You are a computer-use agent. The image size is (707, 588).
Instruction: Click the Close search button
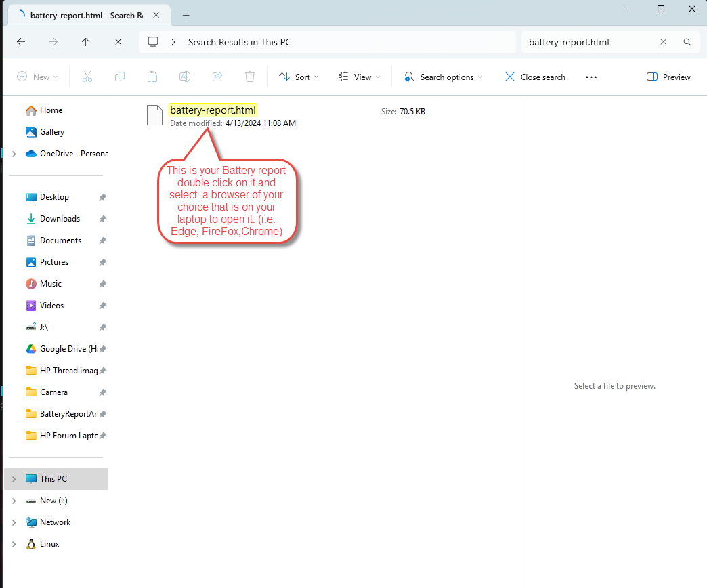535,77
